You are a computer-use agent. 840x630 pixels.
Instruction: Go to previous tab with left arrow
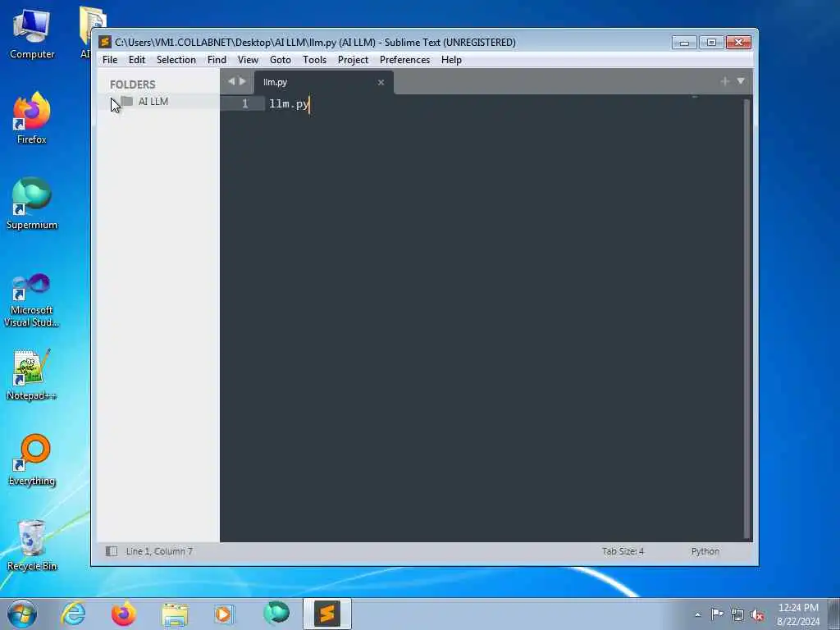click(231, 81)
